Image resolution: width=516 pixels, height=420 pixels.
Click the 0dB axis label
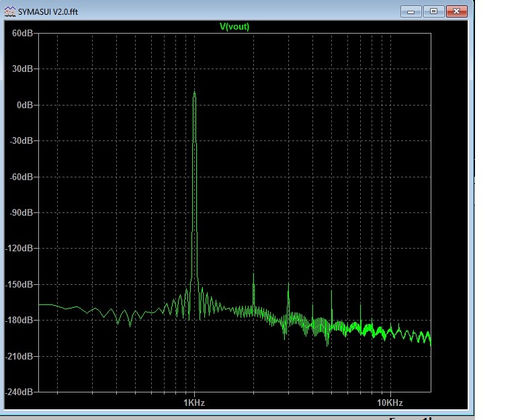pyautogui.click(x=25, y=105)
